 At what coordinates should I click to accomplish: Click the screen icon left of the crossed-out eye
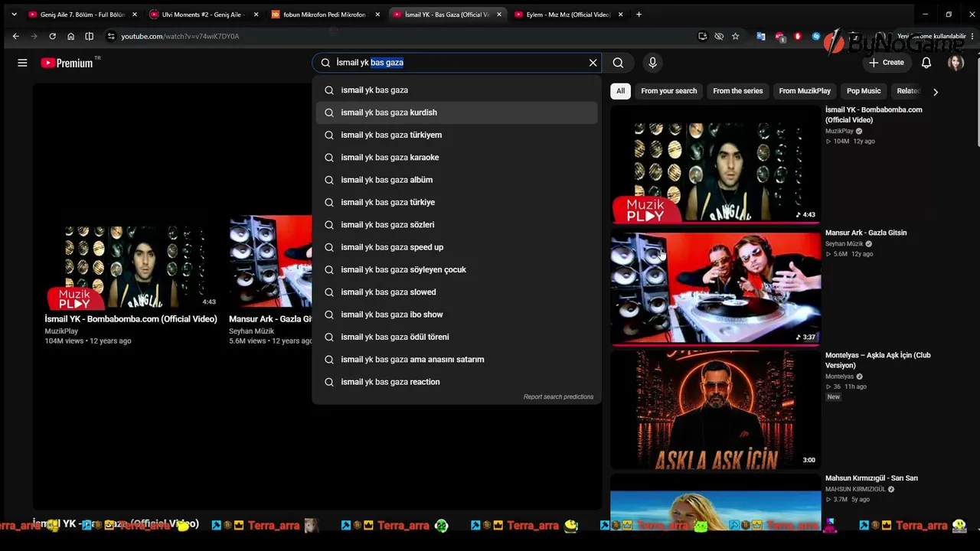[702, 36]
